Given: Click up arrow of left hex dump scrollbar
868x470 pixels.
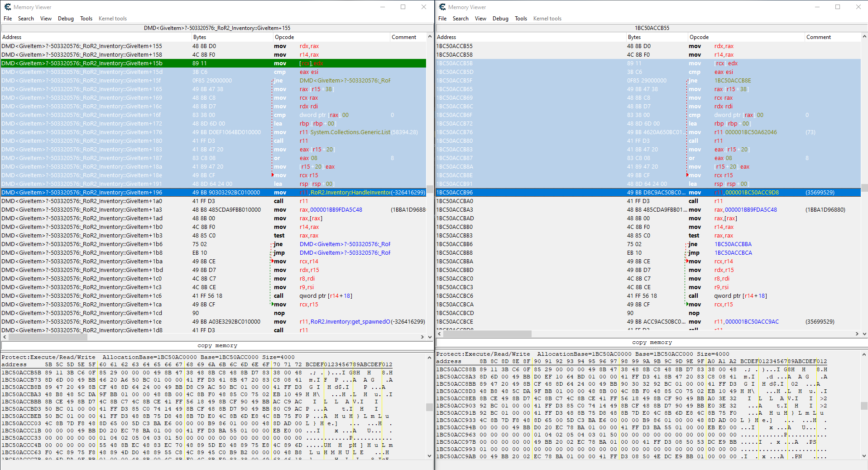Looking at the screenshot, I should click(429, 358).
